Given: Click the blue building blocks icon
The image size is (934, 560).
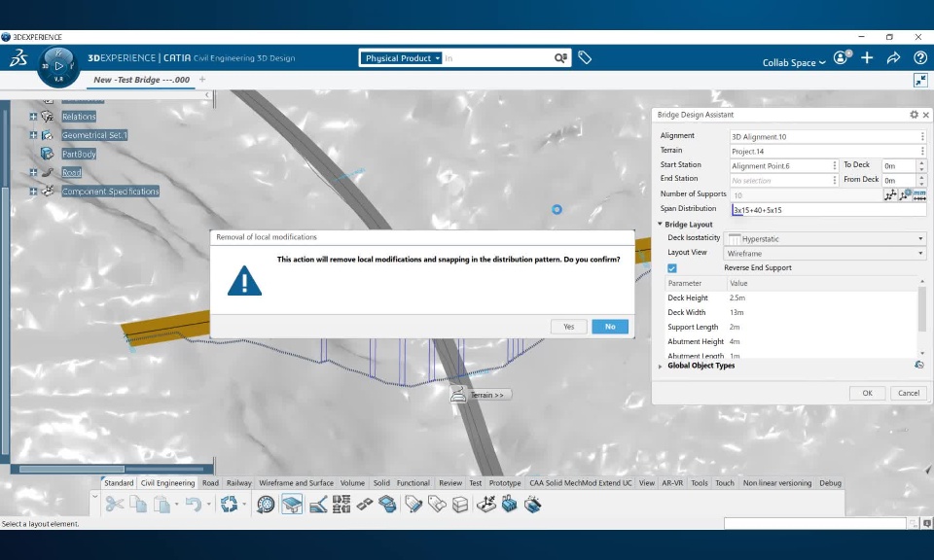Looking at the screenshot, I should [x=509, y=505].
